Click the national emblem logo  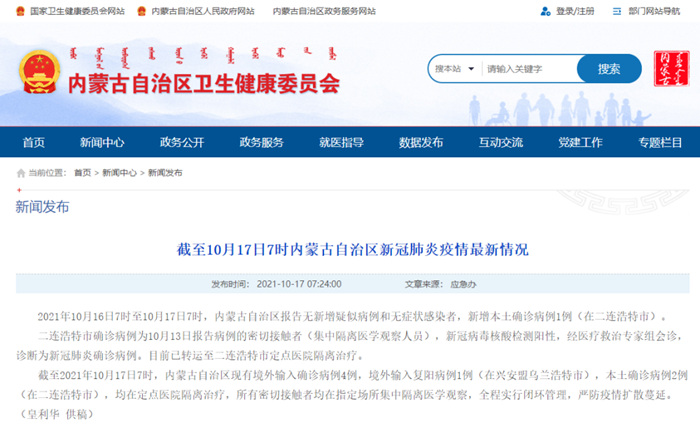pos(40,72)
